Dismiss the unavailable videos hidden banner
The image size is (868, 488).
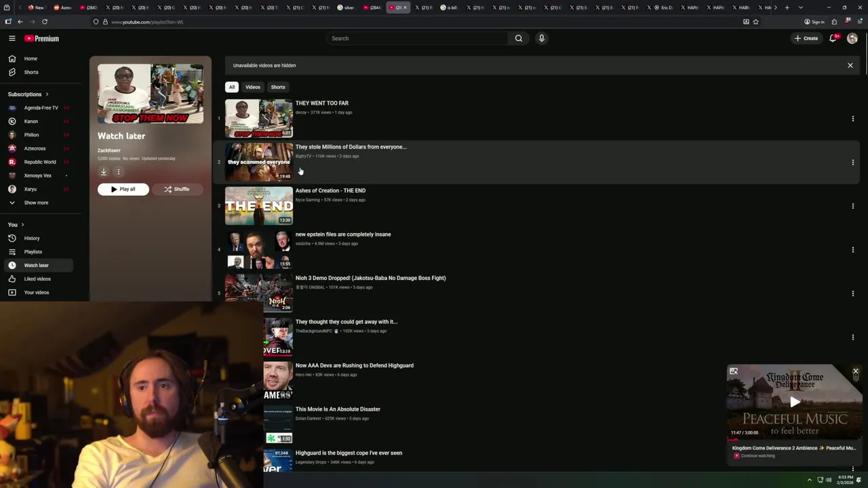(850, 66)
